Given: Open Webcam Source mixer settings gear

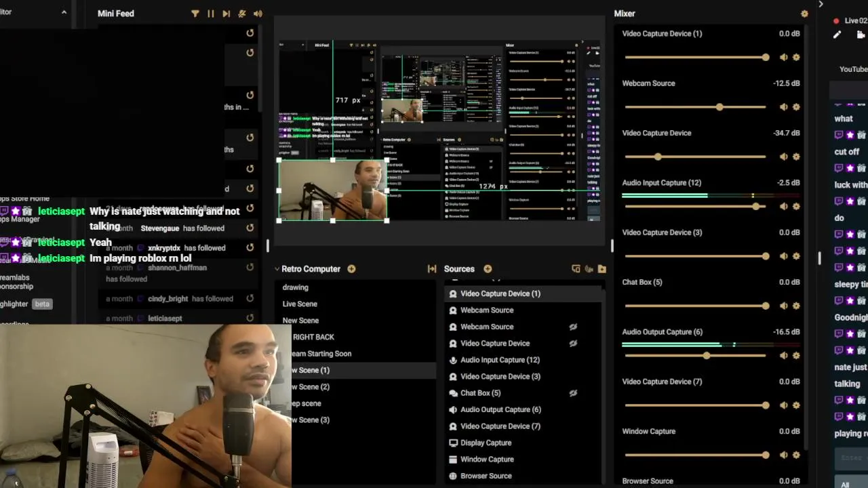Looking at the screenshot, I should coord(796,107).
